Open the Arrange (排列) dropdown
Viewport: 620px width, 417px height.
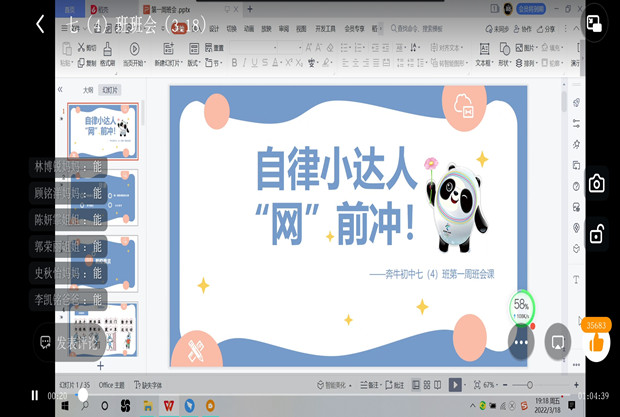(527, 63)
